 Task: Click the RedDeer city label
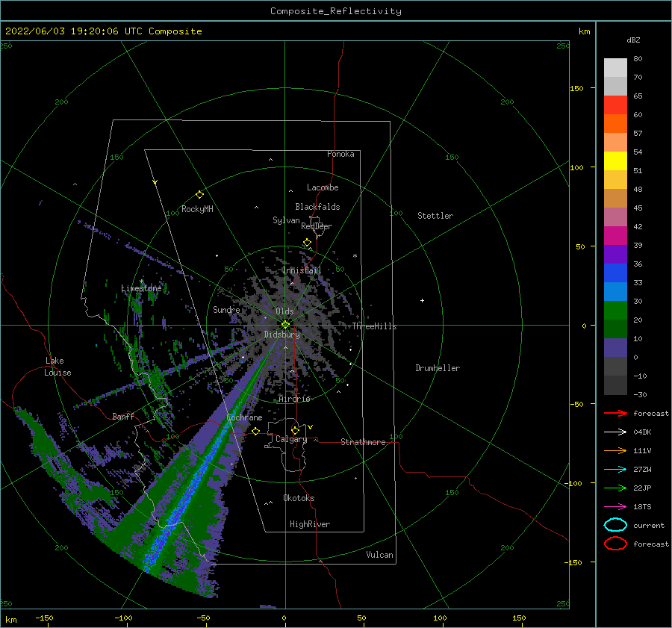(x=317, y=226)
